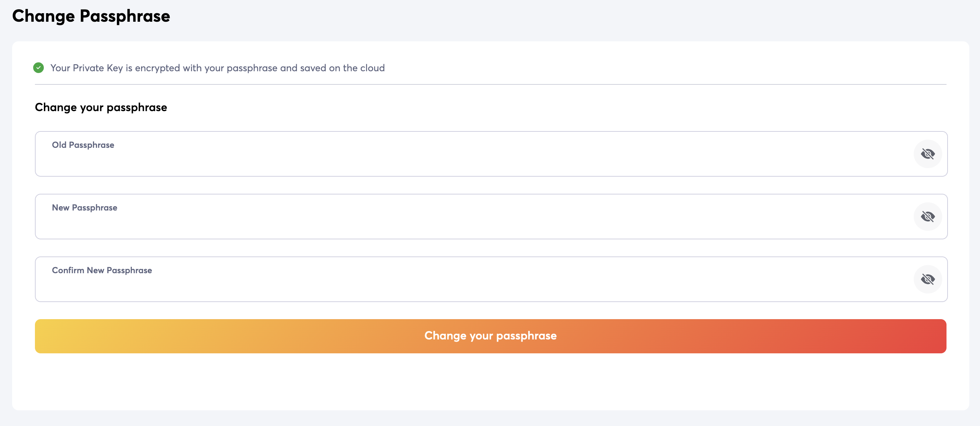Show the Old Passphrase text
The image size is (980, 426).
point(928,154)
